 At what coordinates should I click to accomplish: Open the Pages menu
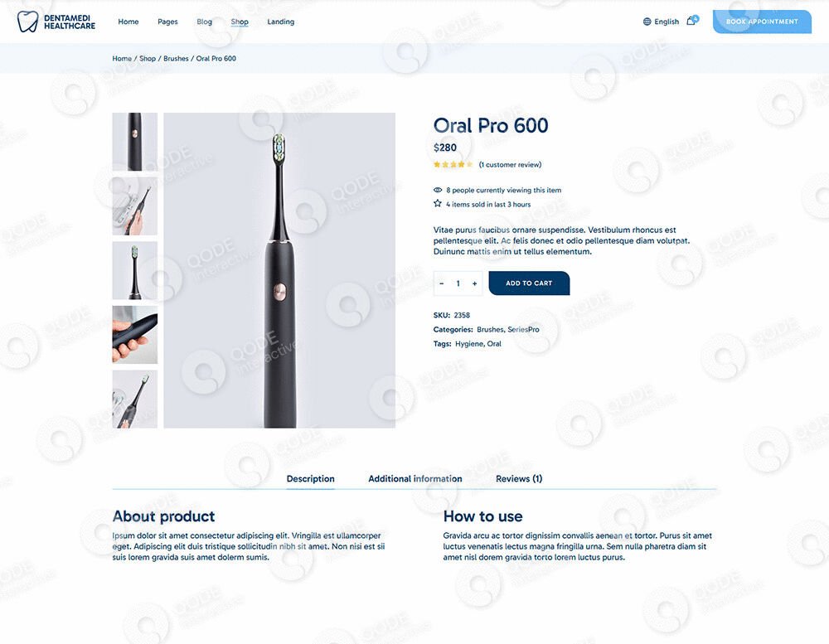pos(167,22)
